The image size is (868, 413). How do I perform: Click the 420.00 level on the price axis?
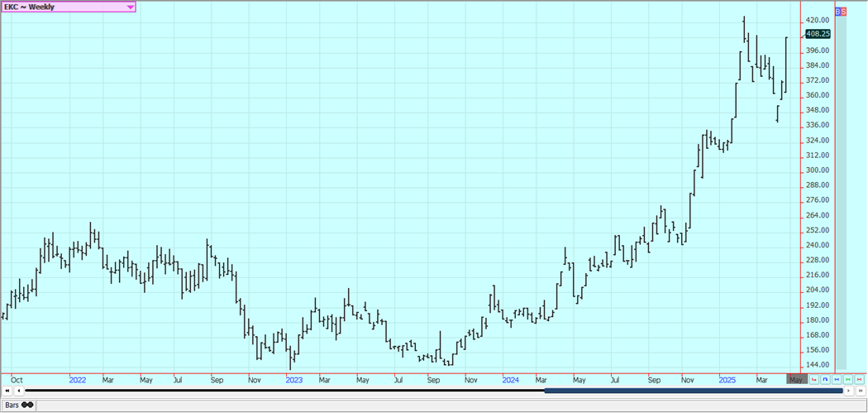coord(817,20)
